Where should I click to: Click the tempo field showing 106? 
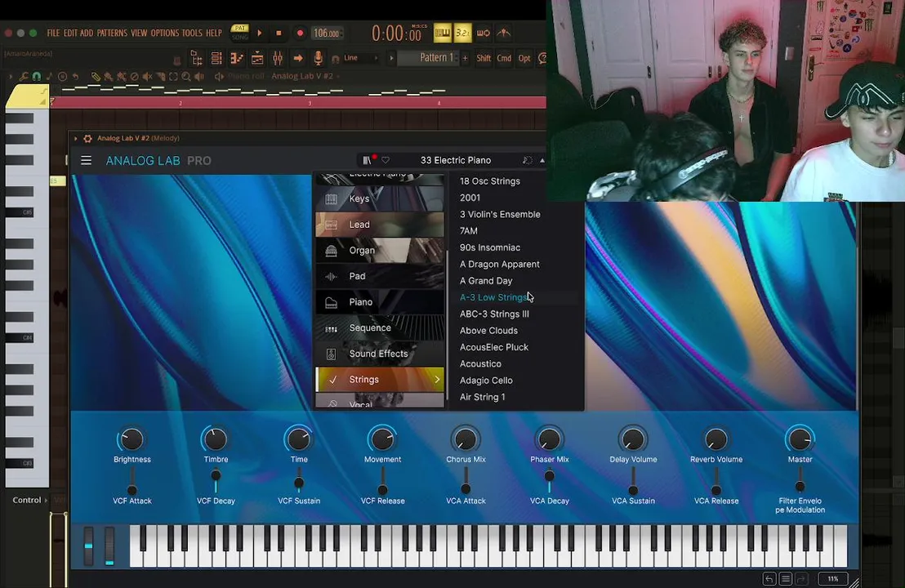click(x=327, y=33)
